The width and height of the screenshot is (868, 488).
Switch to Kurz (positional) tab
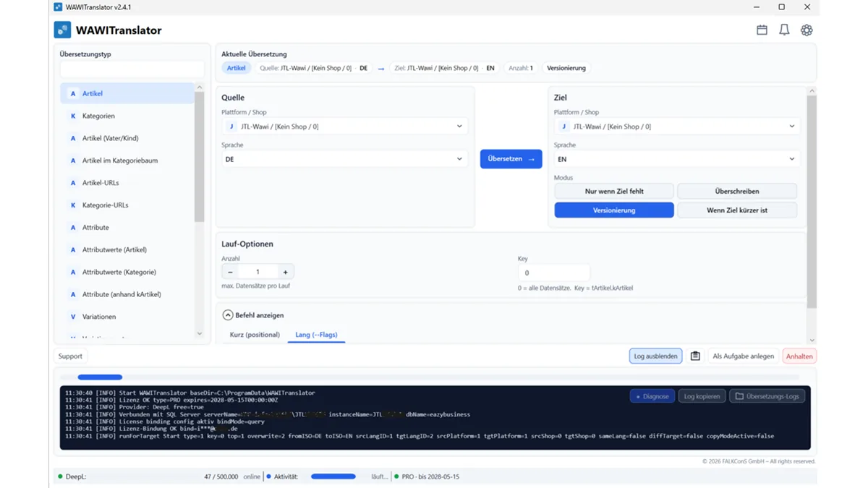tap(255, 335)
